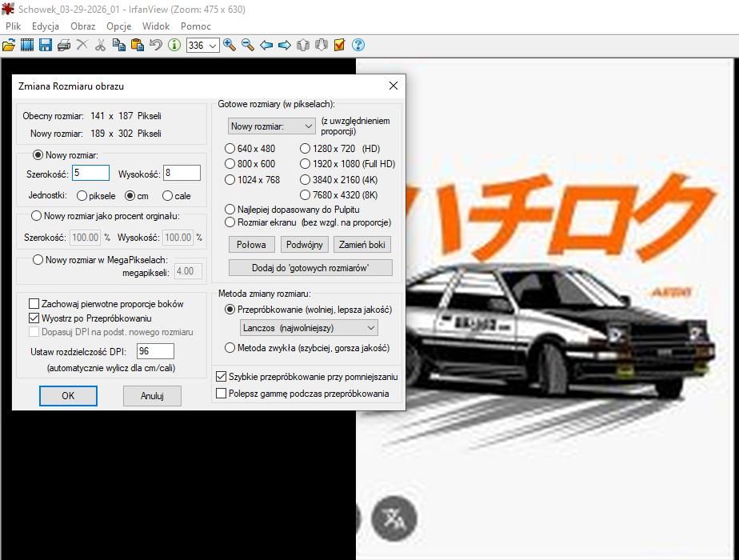Close the Zmiana Rozmiaru obrazu dialog
The image size is (739, 560).
[x=393, y=86]
